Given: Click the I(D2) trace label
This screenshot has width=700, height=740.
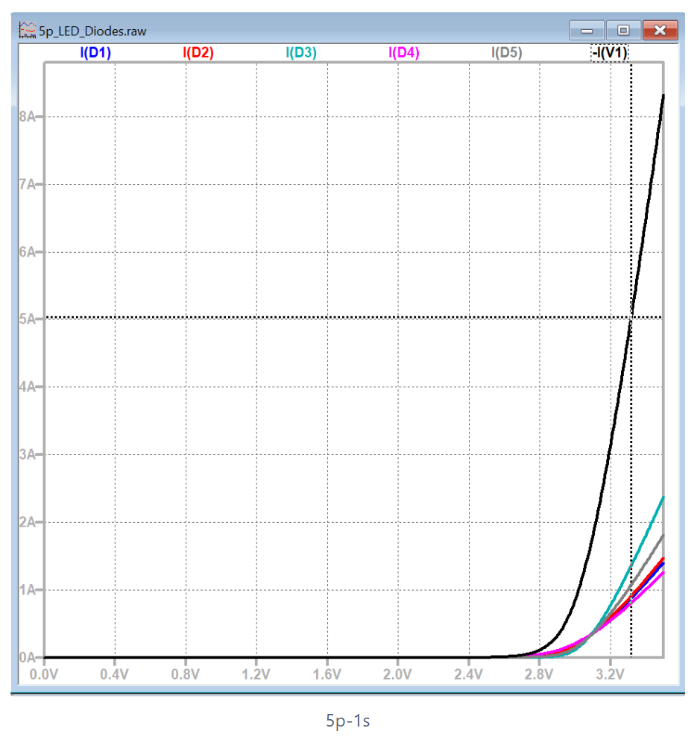Looking at the screenshot, I should (x=198, y=52).
